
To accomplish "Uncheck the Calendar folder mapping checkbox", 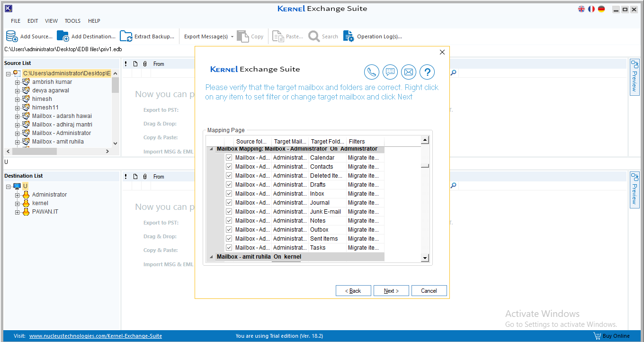I will pyautogui.click(x=229, y=158).
